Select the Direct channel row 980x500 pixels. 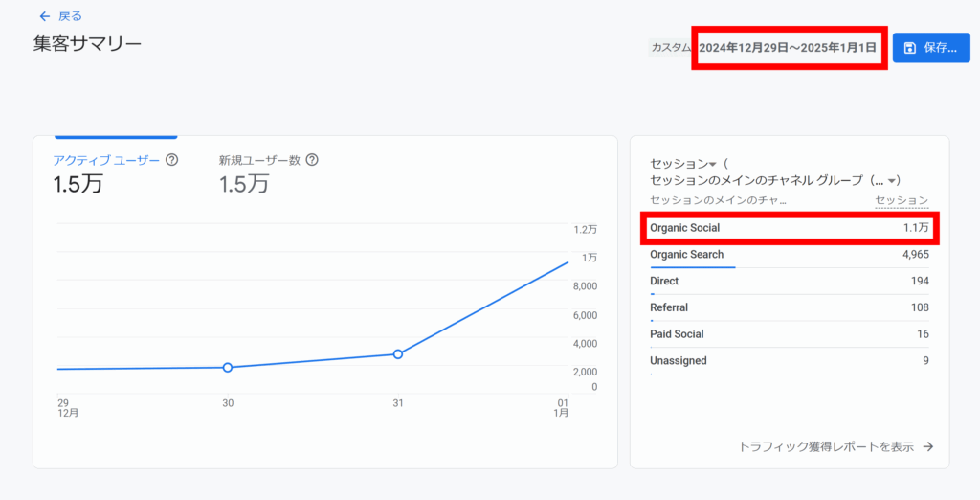point(789,281)
